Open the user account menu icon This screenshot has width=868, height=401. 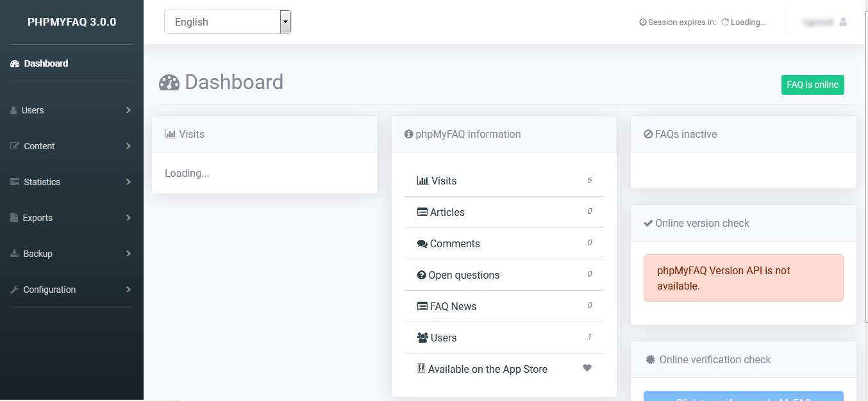[x=843, y=22]
